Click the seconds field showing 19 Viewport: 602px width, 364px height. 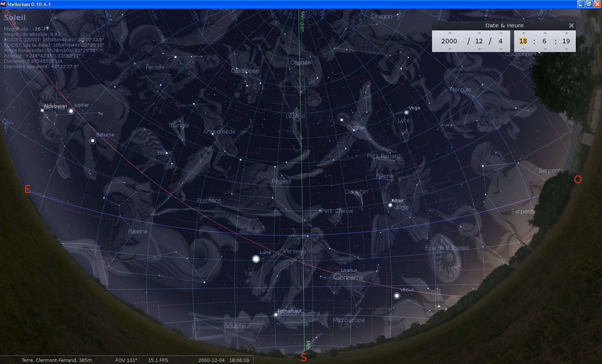566,41
